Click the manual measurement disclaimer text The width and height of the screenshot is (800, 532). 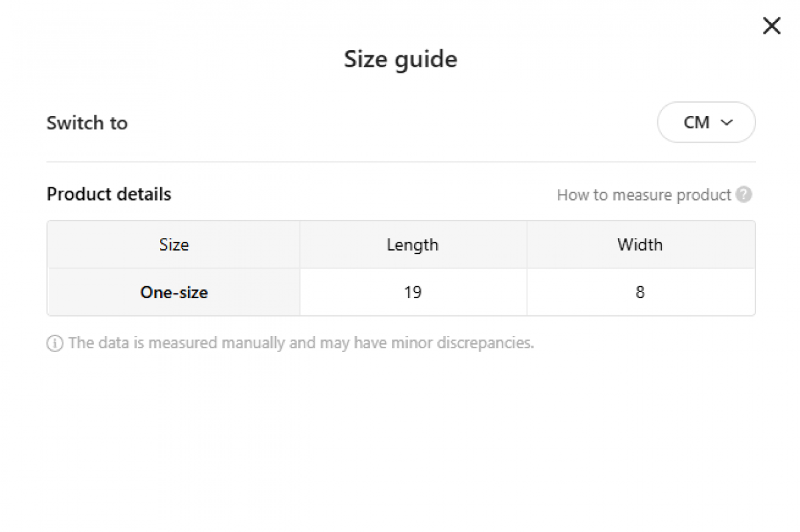(x=301, y=343)
